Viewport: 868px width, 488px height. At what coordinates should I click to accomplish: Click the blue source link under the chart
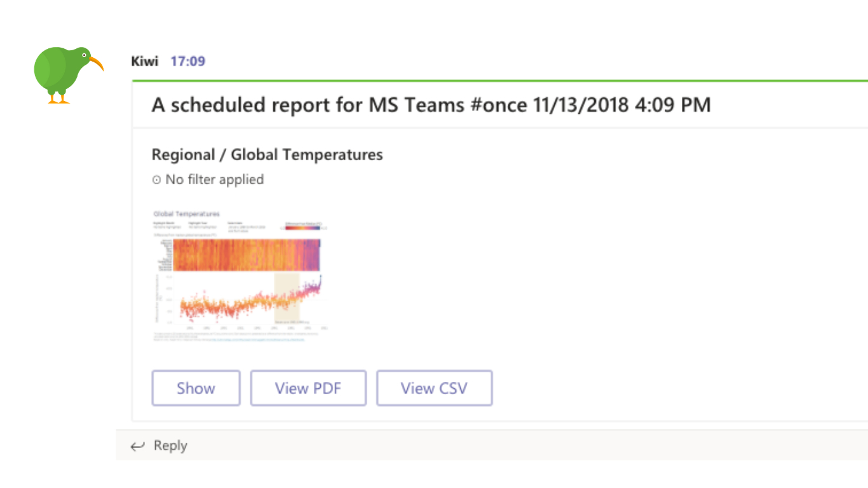pyautogui.click(x=259, y=340)
